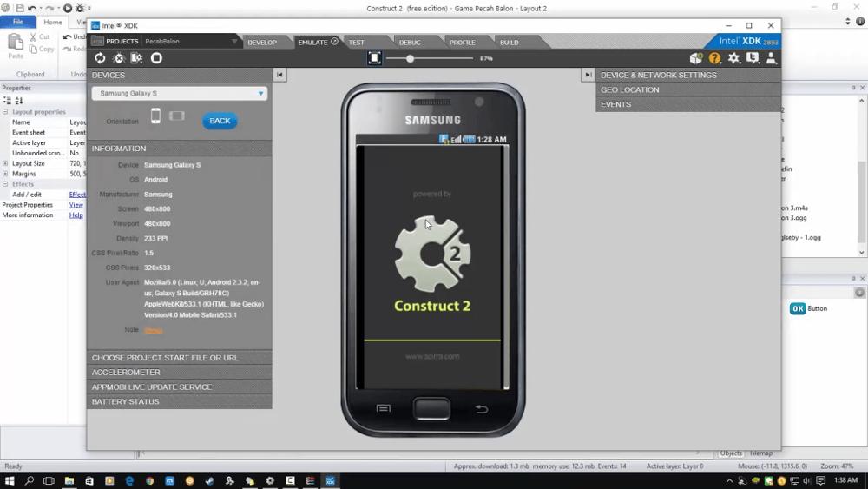
Task: Sort properties alphabetically in Properties panel
Action: pos(19,101)
